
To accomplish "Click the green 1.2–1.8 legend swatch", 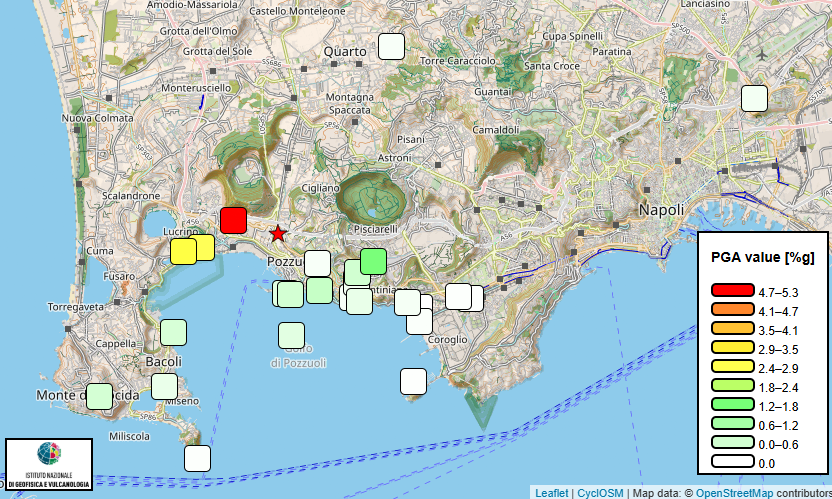I will 733,404.
